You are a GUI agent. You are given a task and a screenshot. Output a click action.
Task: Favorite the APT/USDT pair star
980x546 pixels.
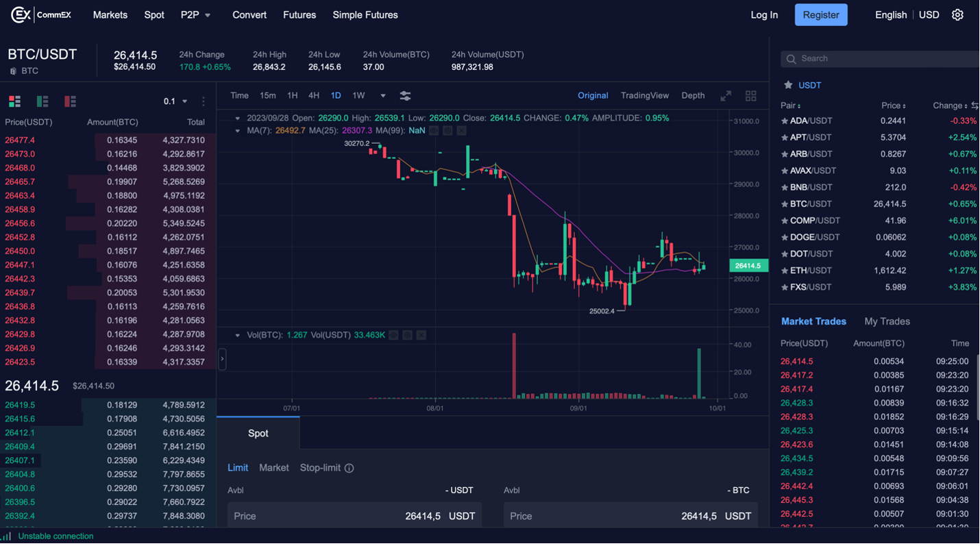click(785, 138)
